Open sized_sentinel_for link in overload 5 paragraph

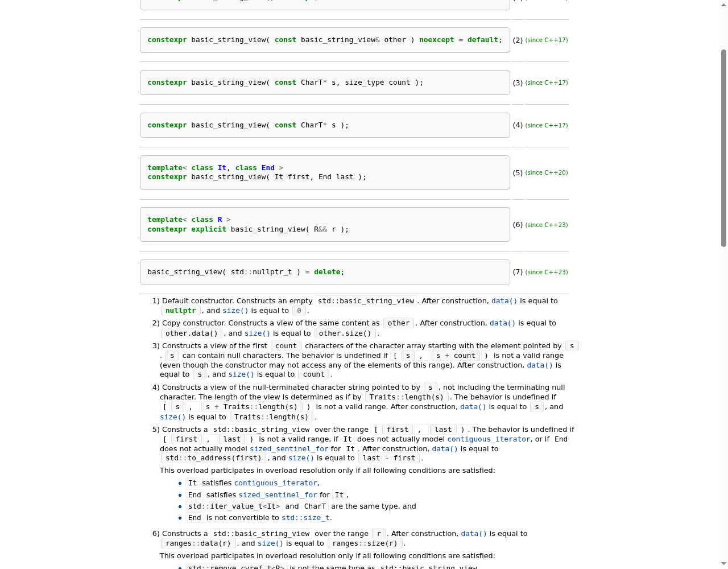coord(289,449)
